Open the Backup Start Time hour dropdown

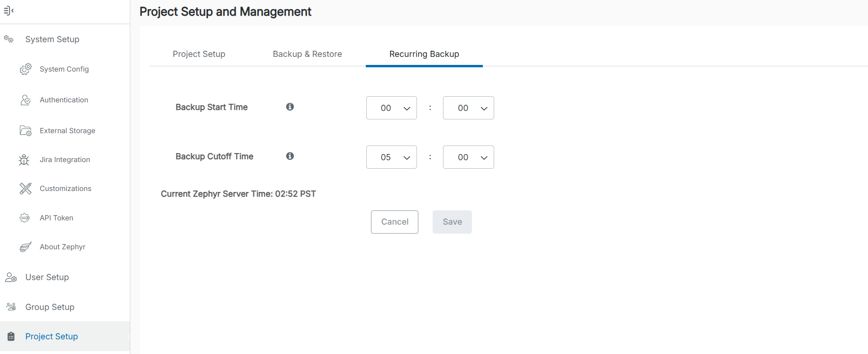391,108
